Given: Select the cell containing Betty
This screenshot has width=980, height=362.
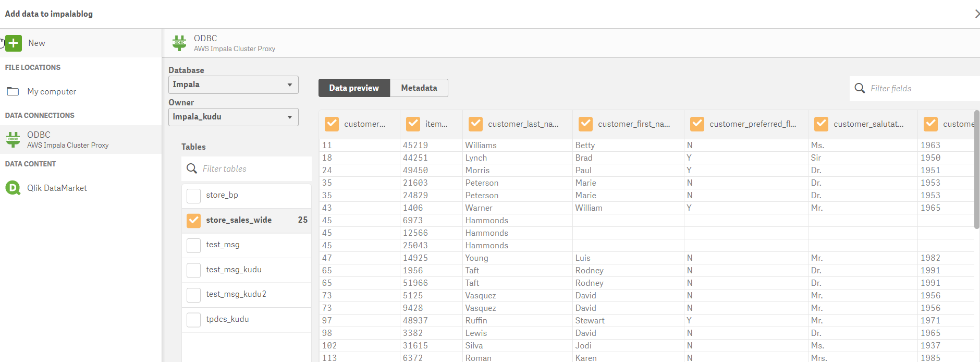Looking at the screenshot, I should [585, 146].
